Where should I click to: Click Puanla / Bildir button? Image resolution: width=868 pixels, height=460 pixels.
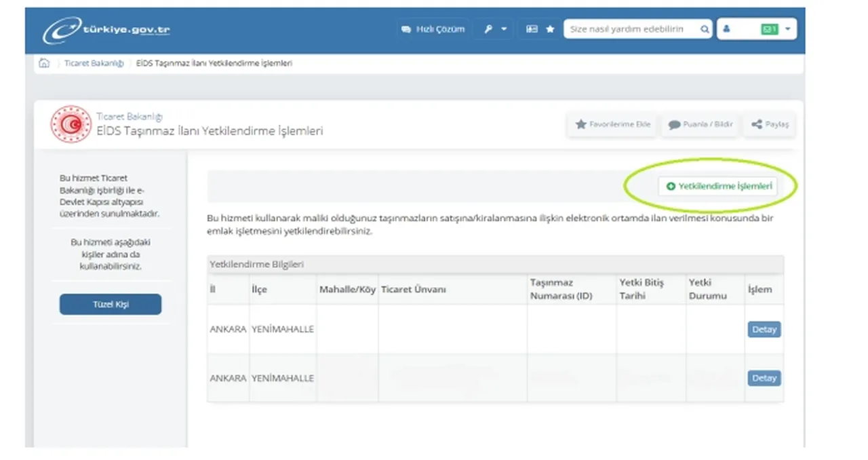(701, 125)
